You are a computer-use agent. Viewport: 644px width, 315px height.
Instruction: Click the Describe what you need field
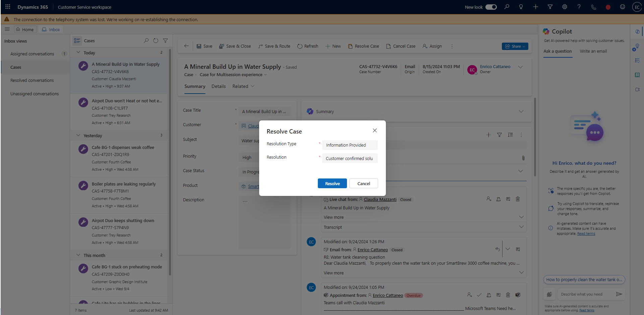587,294
